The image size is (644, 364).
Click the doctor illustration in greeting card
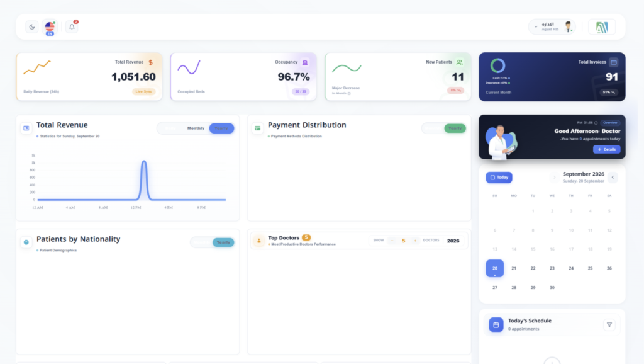click(500, 142)
